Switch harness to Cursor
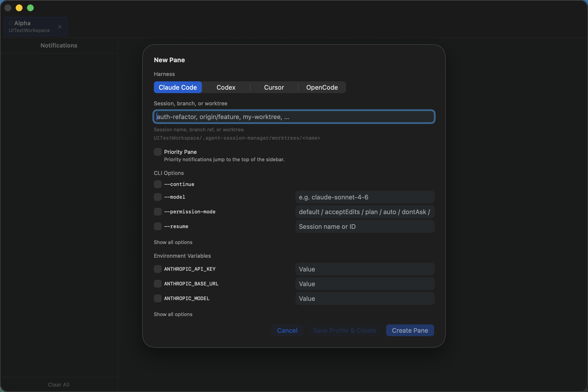The image size is (588, 392). pyautogui.click(x=274, y=87)
